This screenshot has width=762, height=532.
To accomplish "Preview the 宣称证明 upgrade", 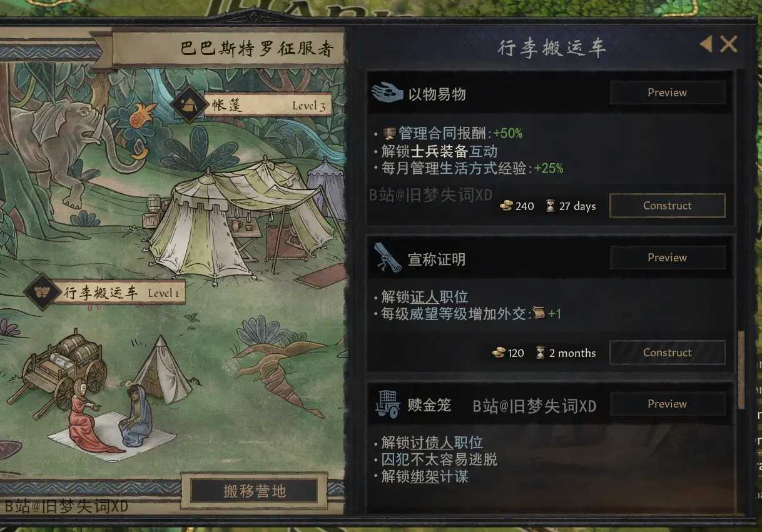I will (x=668, y=258).
